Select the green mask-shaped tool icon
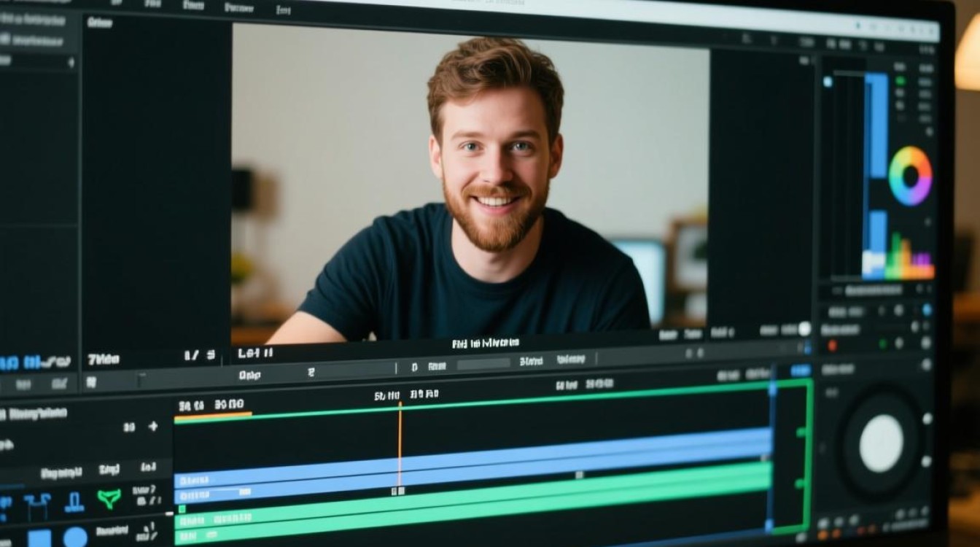Screen dimensions: 980x547 click(109, 499)
